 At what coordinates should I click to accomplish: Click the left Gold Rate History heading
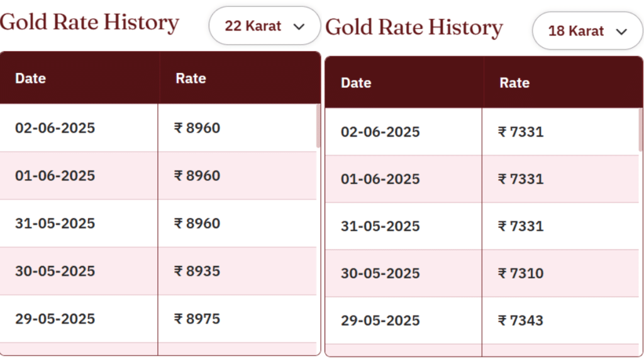(89, 22)
